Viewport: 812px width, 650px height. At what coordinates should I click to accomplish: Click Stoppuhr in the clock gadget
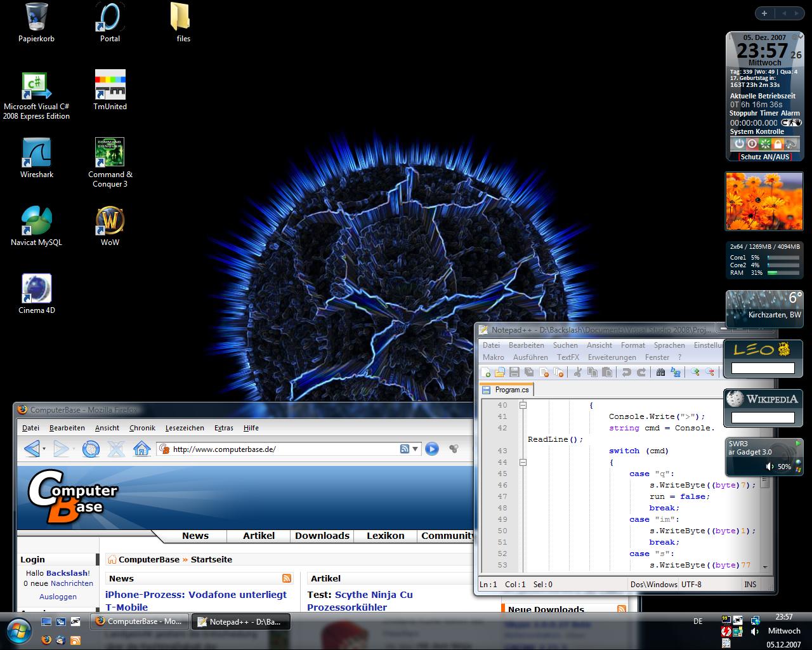[x=743, y=113]
